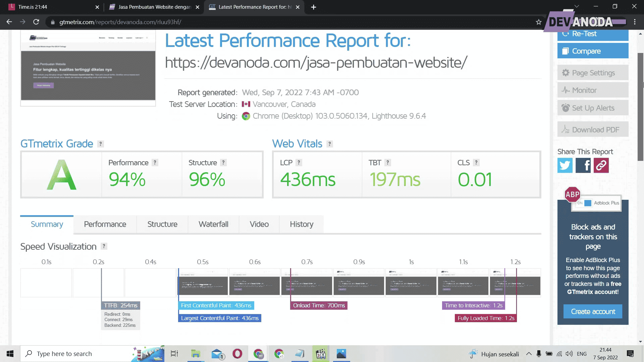Viewport: 644px width, 362px height.
Task: Open the Structure score help icon
Action: 223,163
